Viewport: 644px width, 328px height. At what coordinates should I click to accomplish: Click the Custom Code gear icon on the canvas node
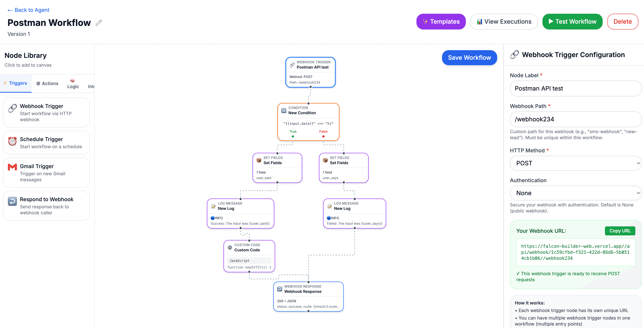(230, 247)
